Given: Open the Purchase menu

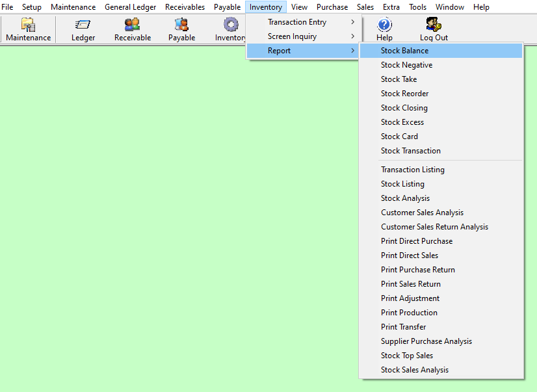Looking at the screenshot, I should [x=332, y=7].
